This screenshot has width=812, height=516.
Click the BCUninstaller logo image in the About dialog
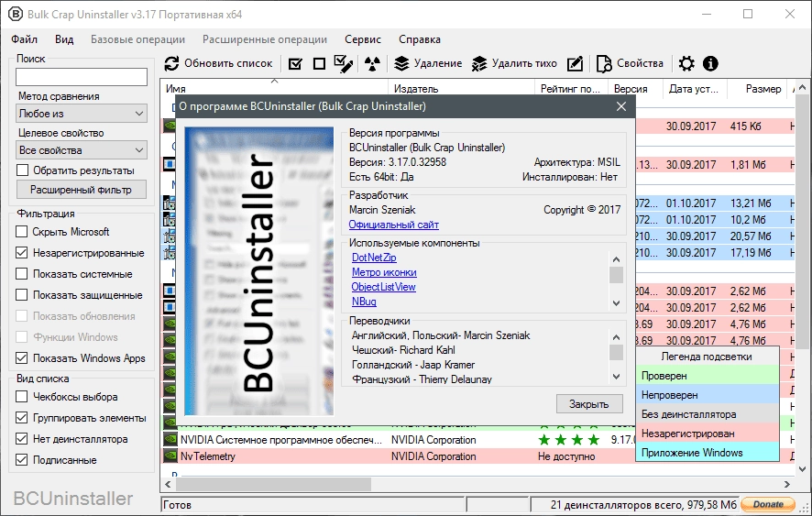pyautogui.click(x=259, y=271)
